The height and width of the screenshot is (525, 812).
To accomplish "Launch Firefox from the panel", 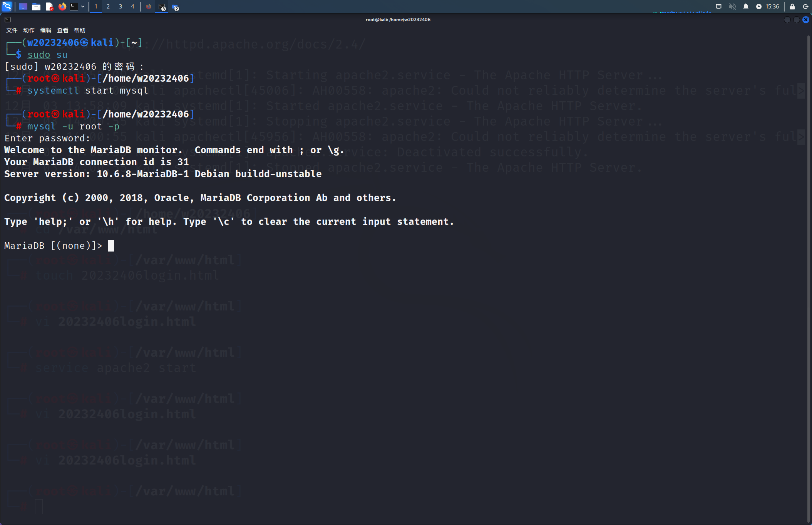I will [x=62, y=7].
